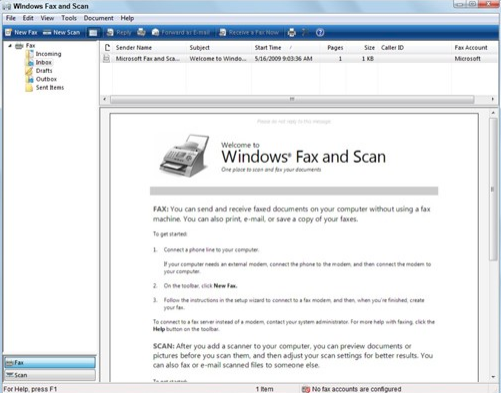Click the message list right scroll arrow
Image resolution: width=501 pixels, height=393 pixels.
(493, 99)
